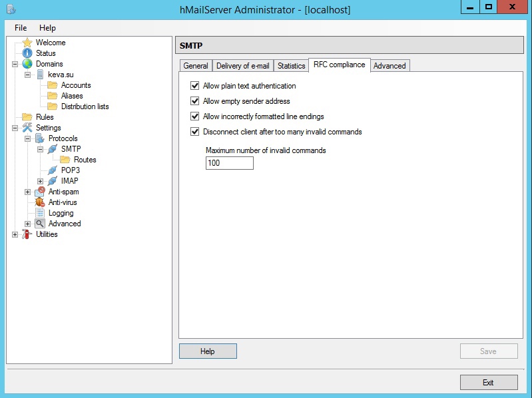Click the Accounts folder icon
This screenshot has height=398, width=532.
coord(52,85)
